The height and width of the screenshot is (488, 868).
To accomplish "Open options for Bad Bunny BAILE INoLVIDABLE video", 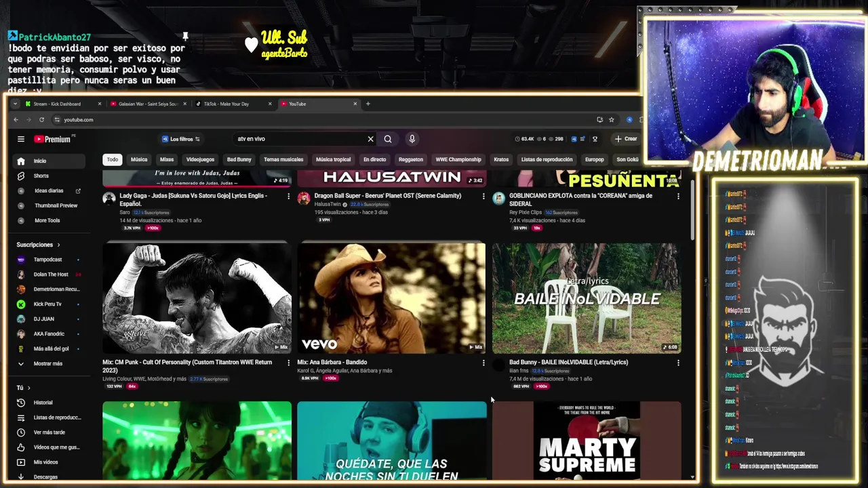I will [x=678, y=363].
